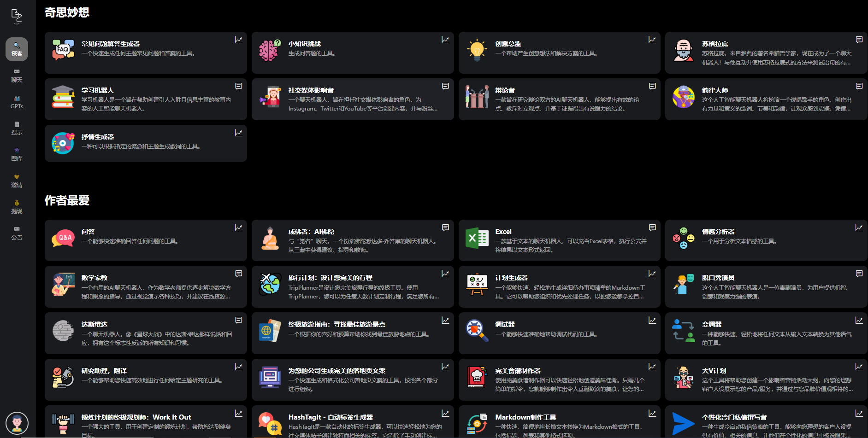Open the 提示 prompts sidebar icon
Image resolution: width=868 pixels, height=438 pixels.
[17, 128]
